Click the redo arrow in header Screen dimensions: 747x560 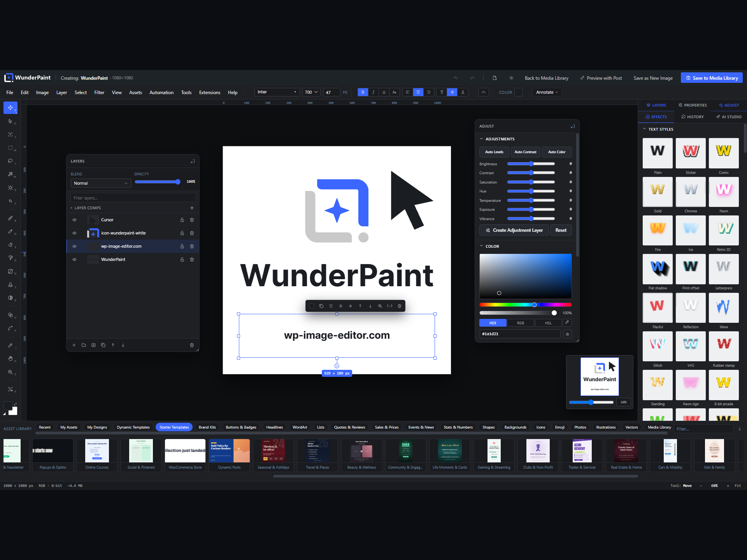472,78
